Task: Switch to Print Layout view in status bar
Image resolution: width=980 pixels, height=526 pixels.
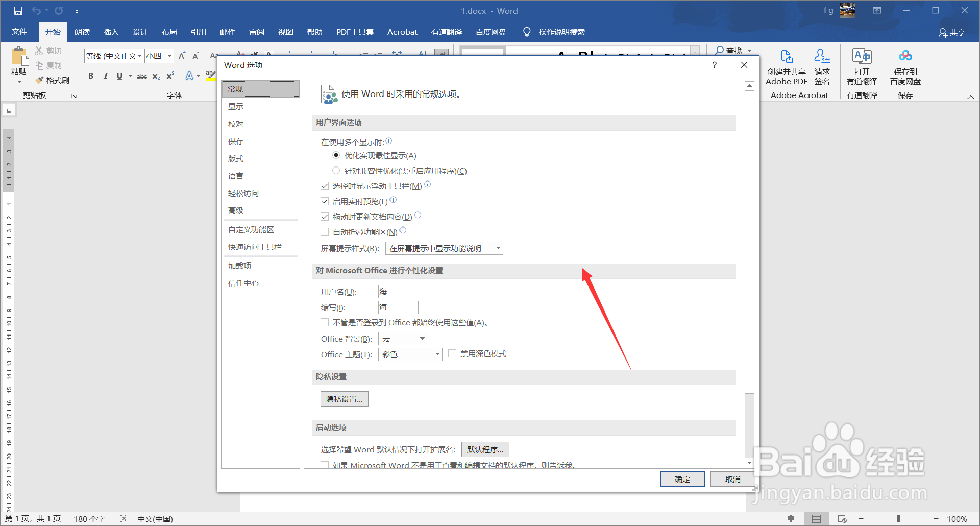Action: (816, 519)
